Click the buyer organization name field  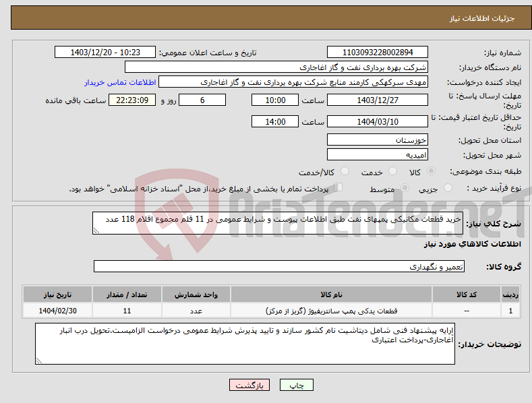(276, 67)
